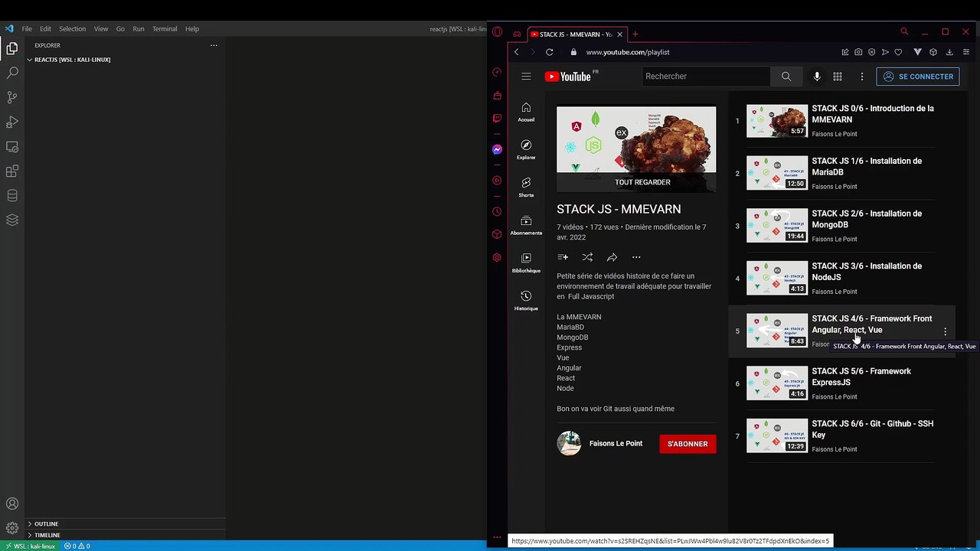Open action menu for STACK JS 4/6 video

pyautogui.click(x=946, y=331)
